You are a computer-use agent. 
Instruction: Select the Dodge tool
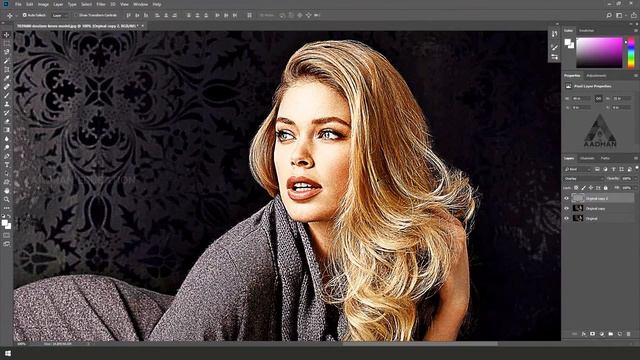[x=7, y=147]
